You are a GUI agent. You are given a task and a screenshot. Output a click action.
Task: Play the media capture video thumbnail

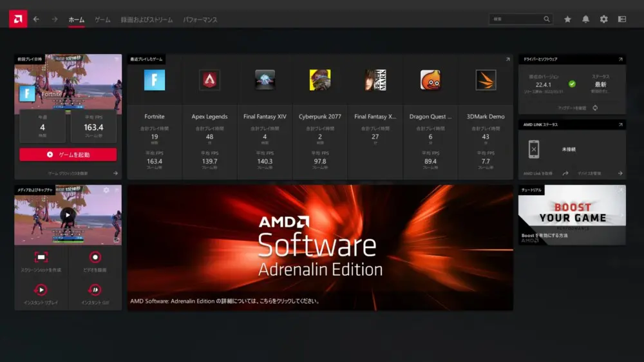click(68, 215)
